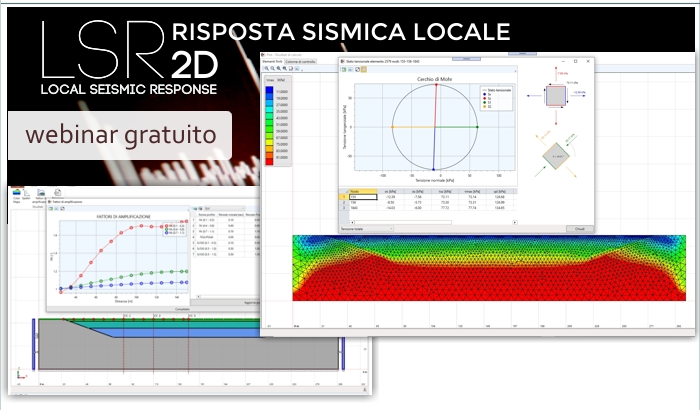Viewport: 700px width, 410px height.
Task: Select the highlighted Nodo cell in row 1
Action: pyautogui.click(x=363, y=197)
